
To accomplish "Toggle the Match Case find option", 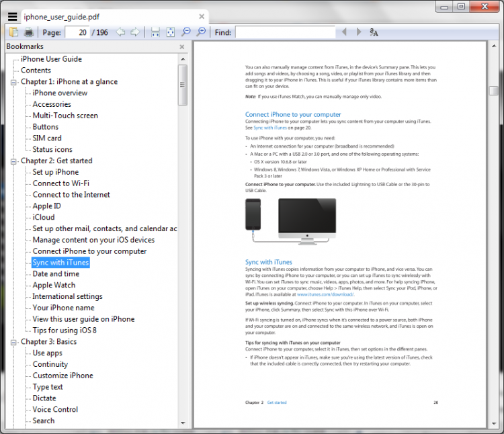I will point(374,32).
